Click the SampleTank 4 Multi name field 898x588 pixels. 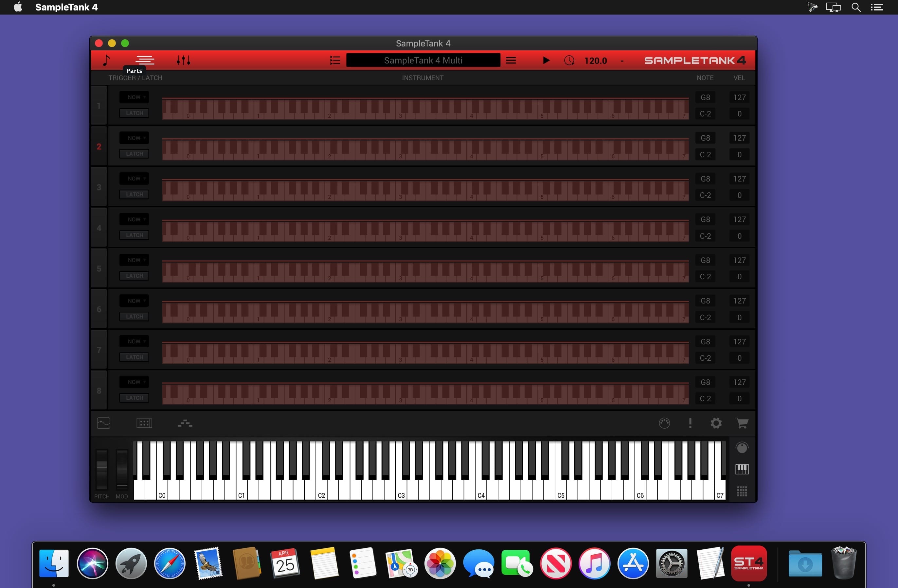pos(423,61)
